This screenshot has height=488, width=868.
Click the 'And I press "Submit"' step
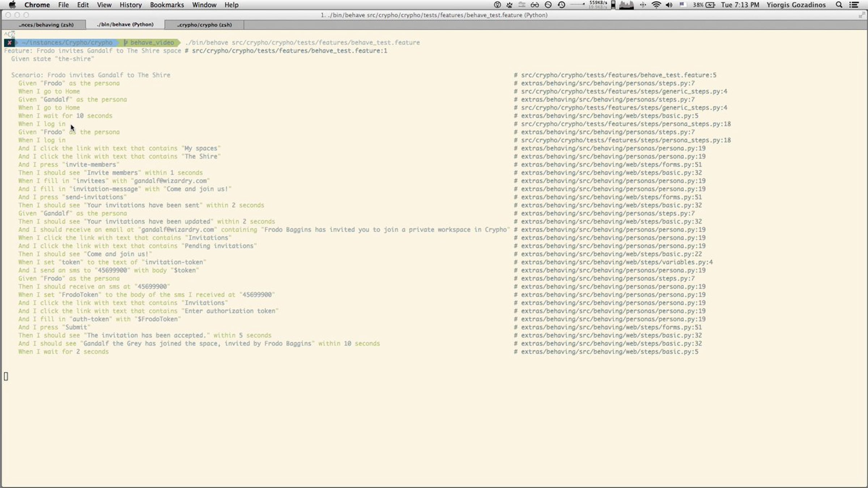54,327
